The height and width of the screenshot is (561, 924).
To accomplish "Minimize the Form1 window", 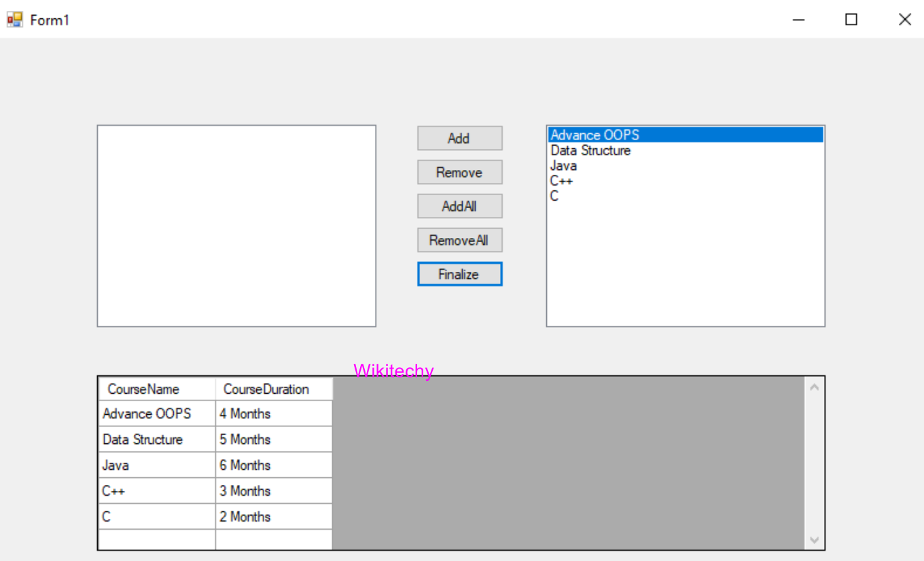I will (799, 20).
